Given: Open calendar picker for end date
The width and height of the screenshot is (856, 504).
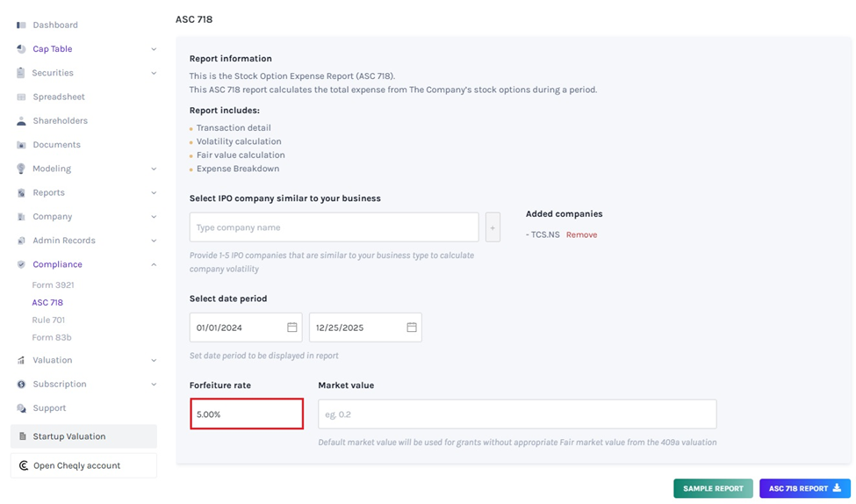Looking at the screenshot, I should point(411,328).
